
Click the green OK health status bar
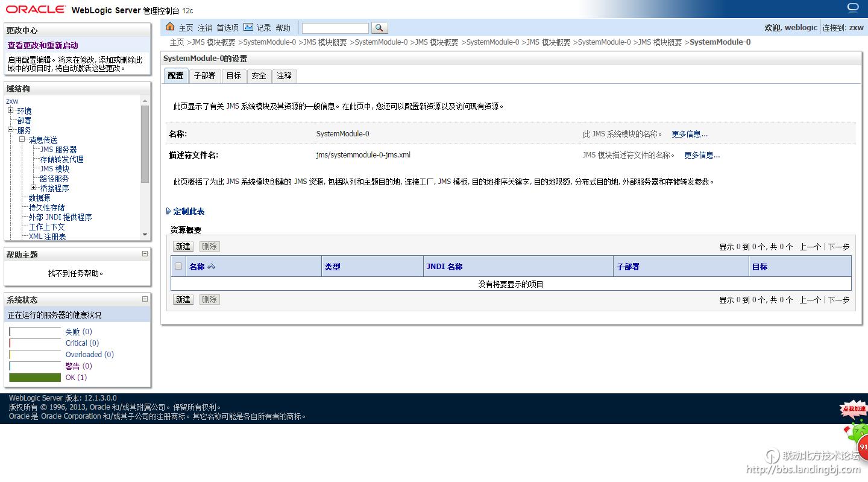[x=34, y=376]
